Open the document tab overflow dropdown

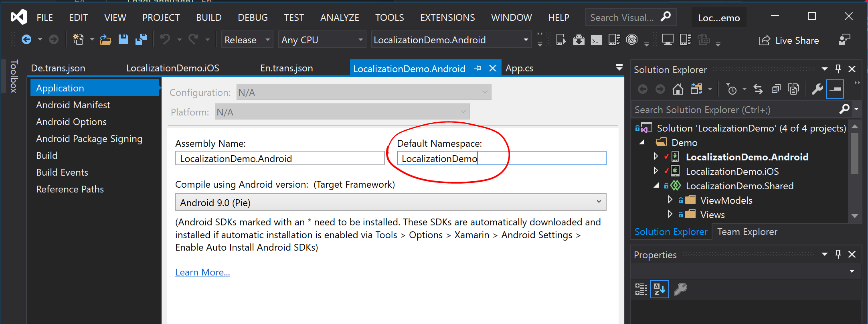(619, 67)
